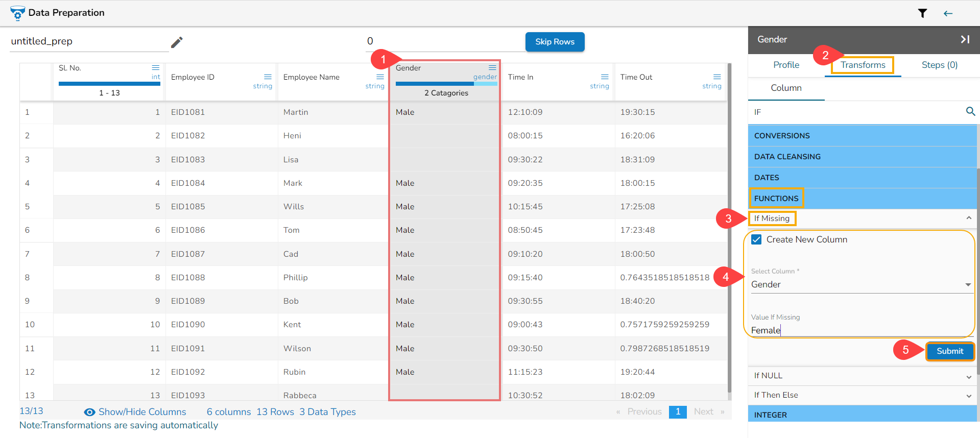This screenshot has height=438, width=980.
Task: Expand the If Then Else section
Action: [968, 396]
